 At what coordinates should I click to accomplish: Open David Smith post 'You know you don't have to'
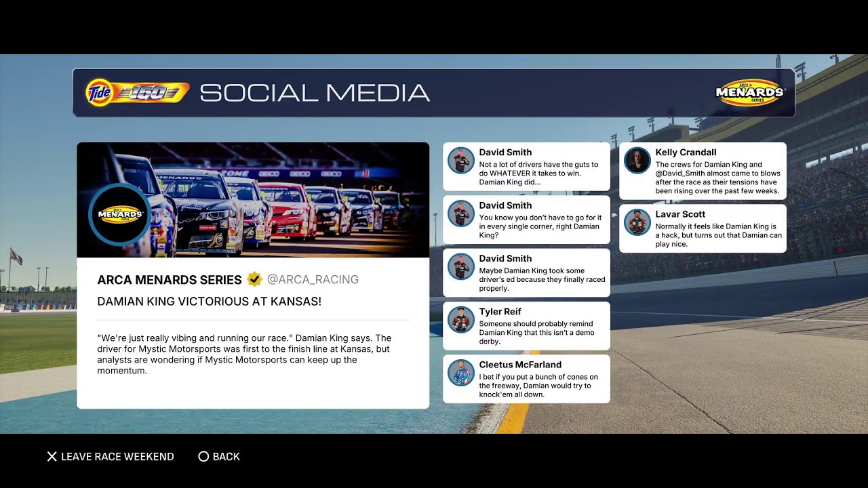(x=526, y=220)
